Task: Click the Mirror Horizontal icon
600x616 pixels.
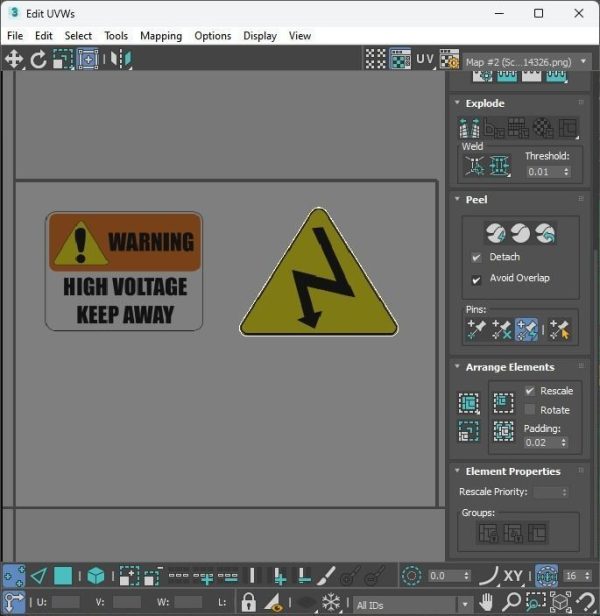Action: coord(121,59)
